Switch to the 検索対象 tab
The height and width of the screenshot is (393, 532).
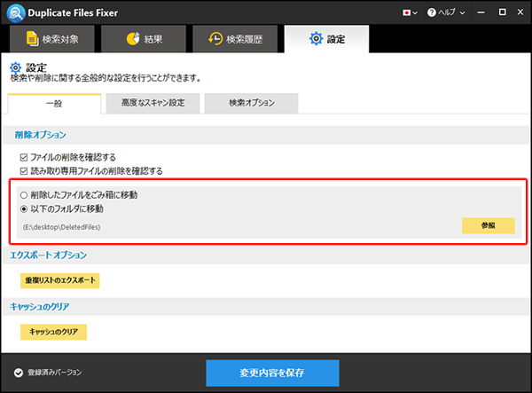(52, 39)
